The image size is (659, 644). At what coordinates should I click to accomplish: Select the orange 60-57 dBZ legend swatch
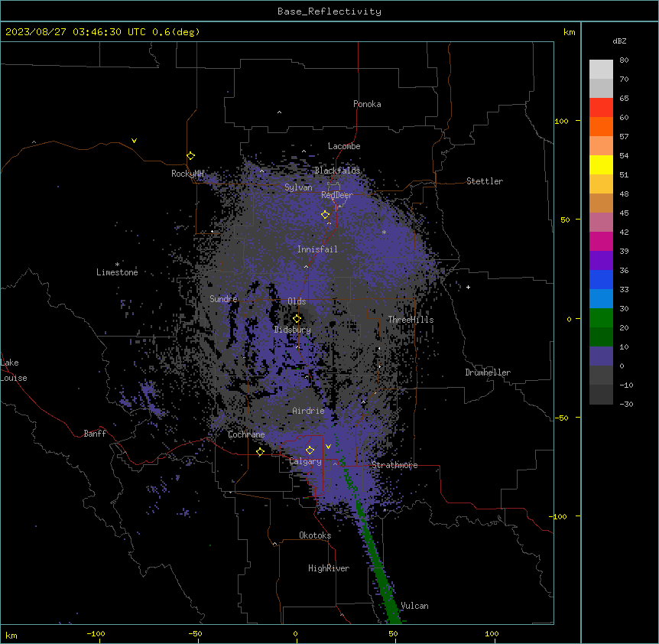point(601,126)
